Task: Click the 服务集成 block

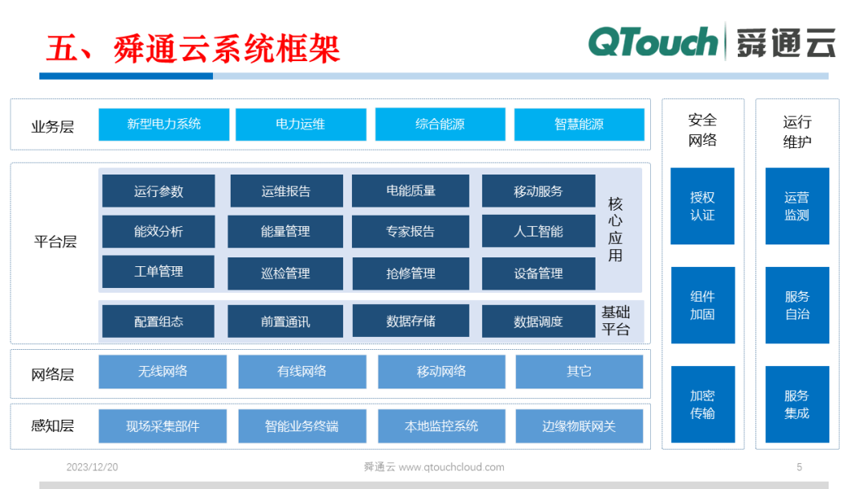Action: click(797, 405)
